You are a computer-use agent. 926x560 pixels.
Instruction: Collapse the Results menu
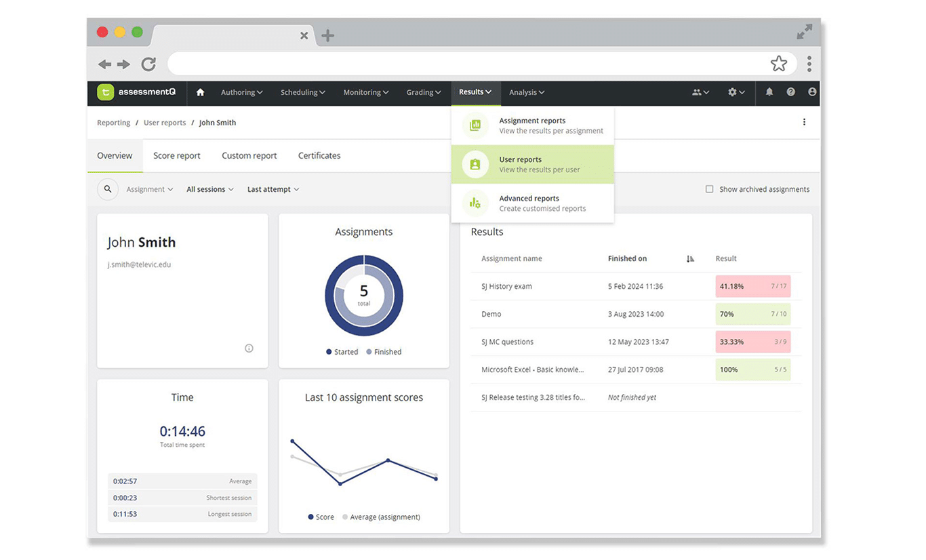click(x=475, y=92)
